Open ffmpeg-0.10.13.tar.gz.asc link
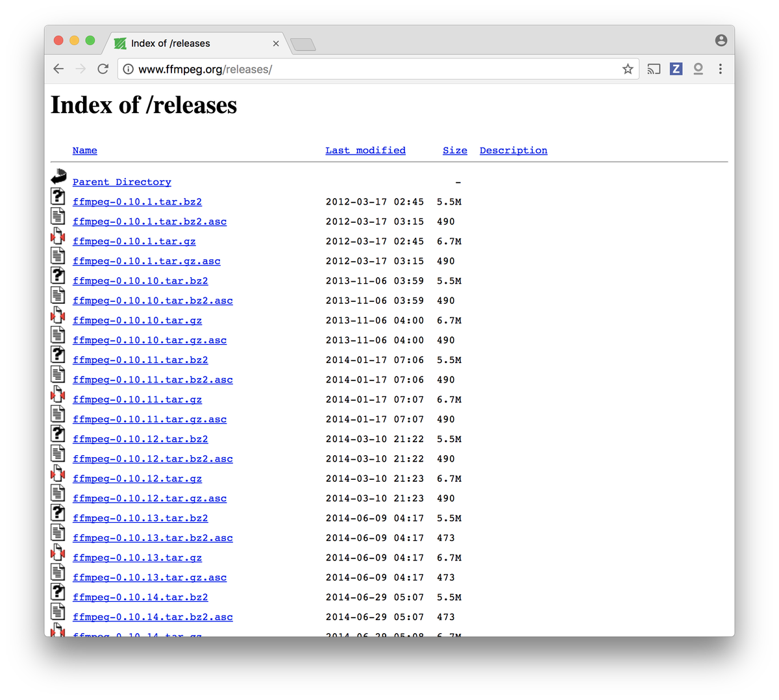 tap(149, 578)
